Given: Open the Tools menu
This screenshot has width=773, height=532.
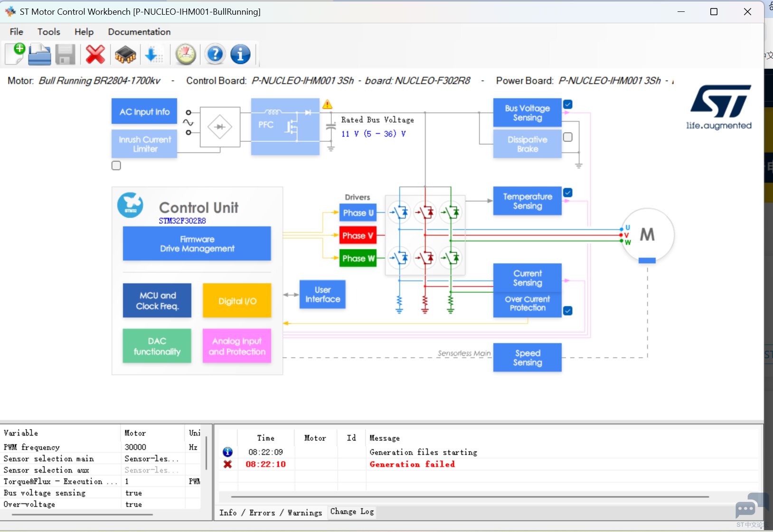Looking at the screenshot, I should 48,32.
